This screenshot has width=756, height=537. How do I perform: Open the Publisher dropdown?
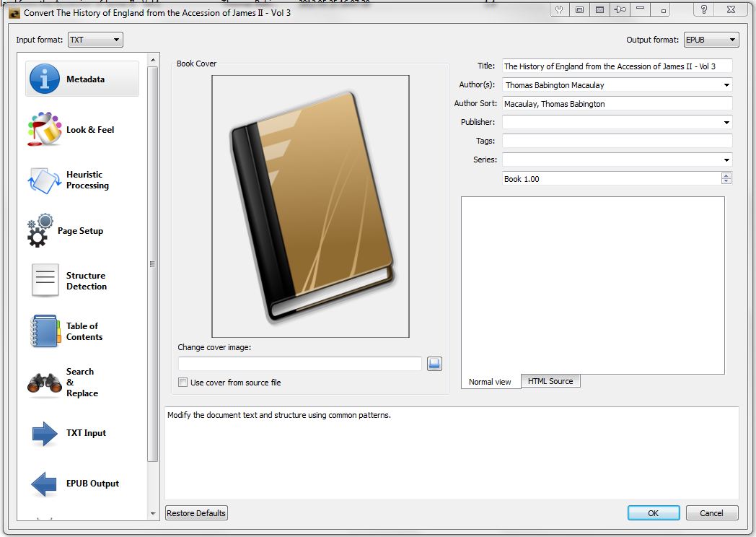(726, 123)
